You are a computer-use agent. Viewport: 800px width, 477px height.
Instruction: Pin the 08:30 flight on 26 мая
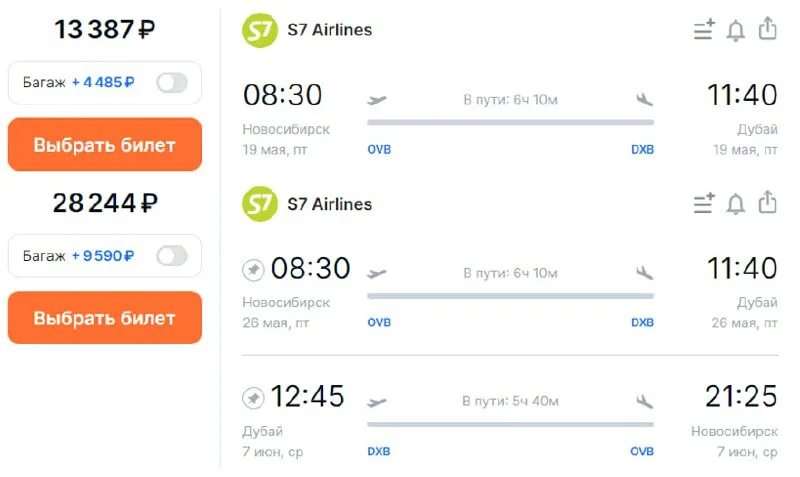(254, 270)
